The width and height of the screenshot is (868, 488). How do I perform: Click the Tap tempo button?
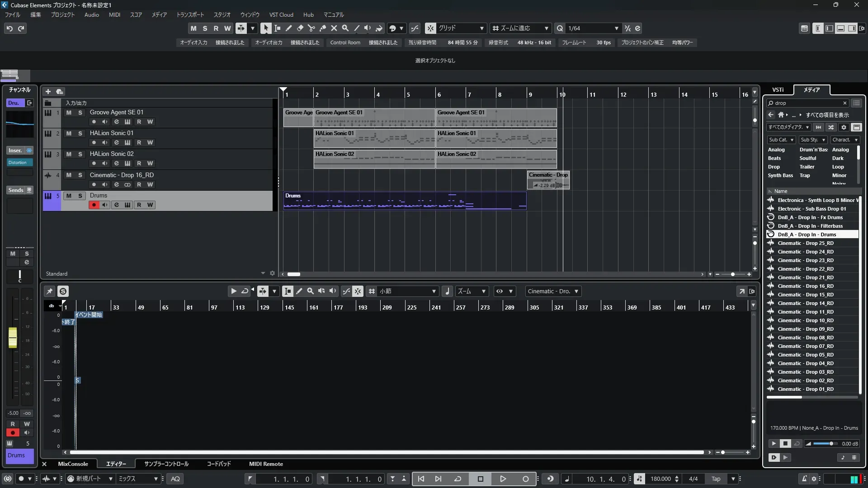(716, 479)
